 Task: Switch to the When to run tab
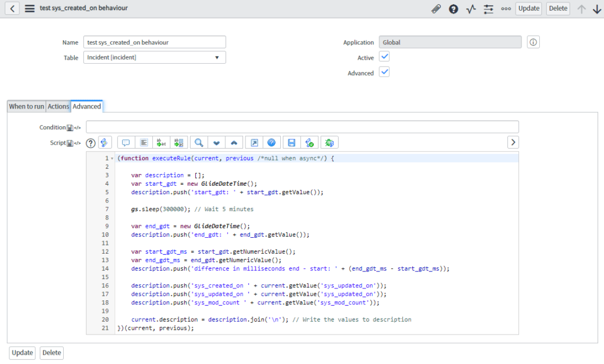click(26, 106)
